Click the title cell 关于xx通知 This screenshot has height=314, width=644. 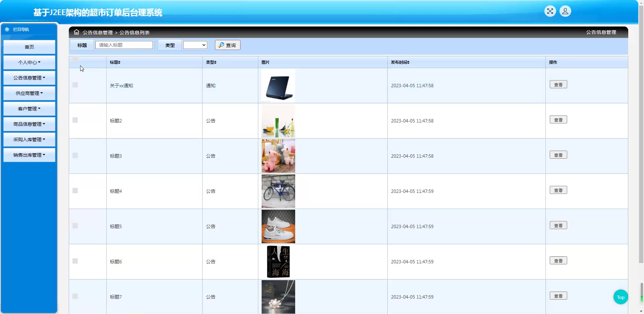coord(121,86)
